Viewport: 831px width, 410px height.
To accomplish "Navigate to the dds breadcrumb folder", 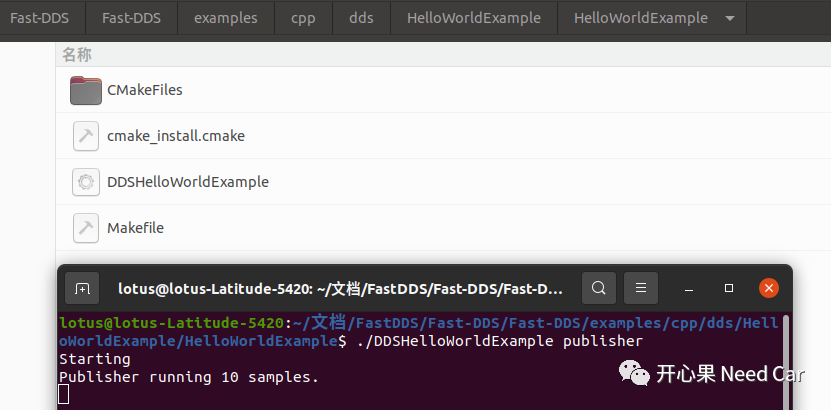I will 361,18.
